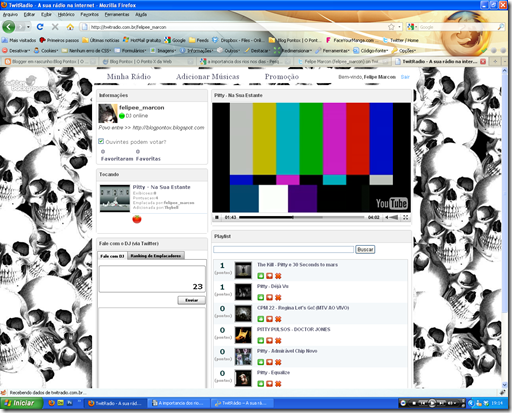Open the Firefox home page
This screenshot has height=413, width=512.
(x=70, y=27)
